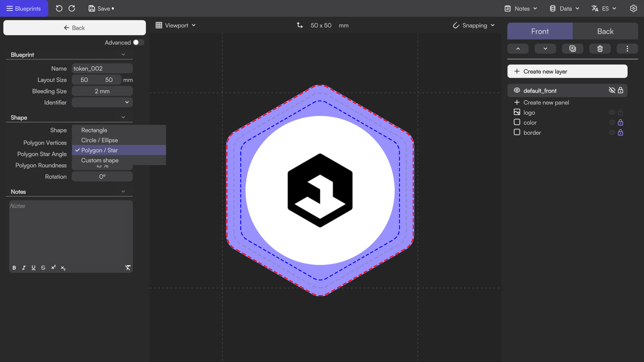Open the Viewport dropdown
Screen dimensions: 644x362
(x=175, y=25)
